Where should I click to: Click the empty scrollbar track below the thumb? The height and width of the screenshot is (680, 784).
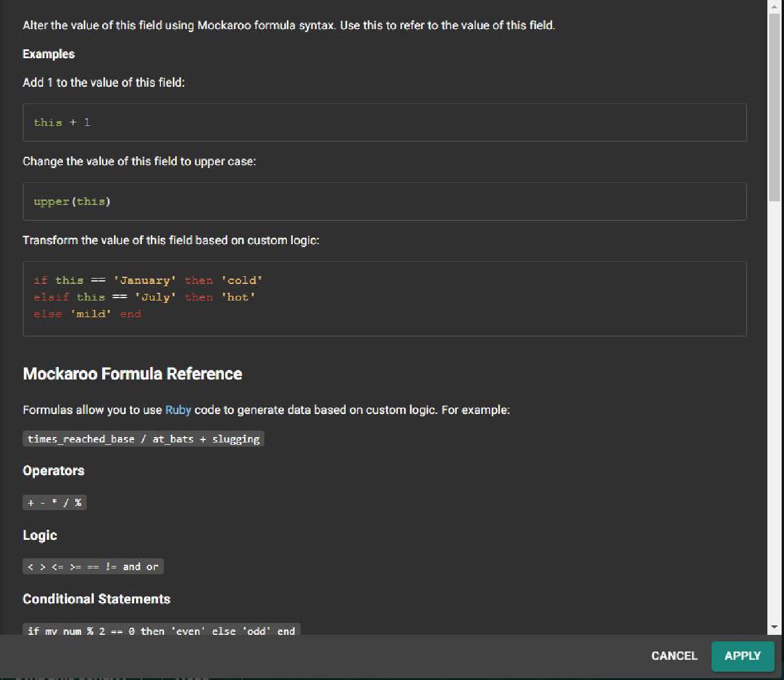pos(774,416)
